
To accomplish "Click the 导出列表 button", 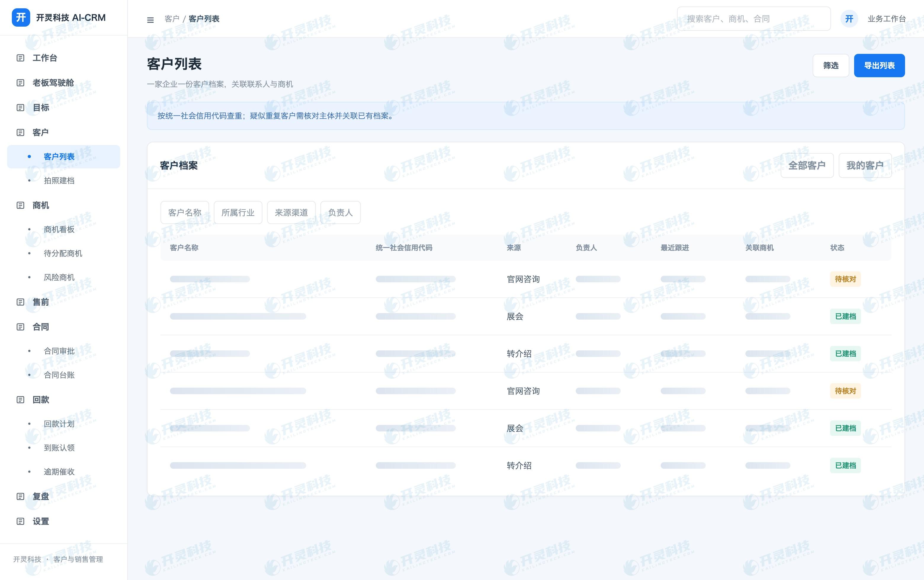I will pyautogui.click(x=879, y=66).
